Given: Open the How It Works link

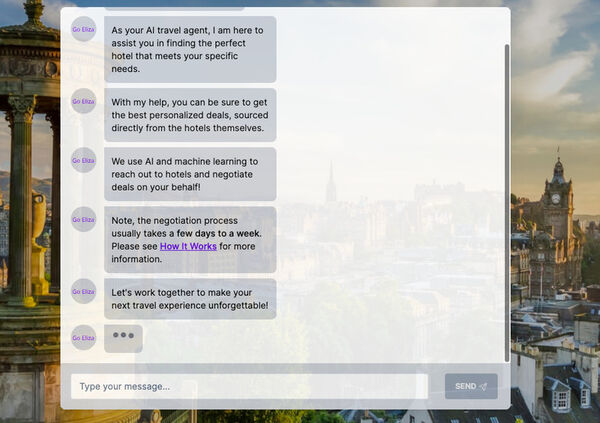Looking at the screenshot, I should click(x=188, y=246).
